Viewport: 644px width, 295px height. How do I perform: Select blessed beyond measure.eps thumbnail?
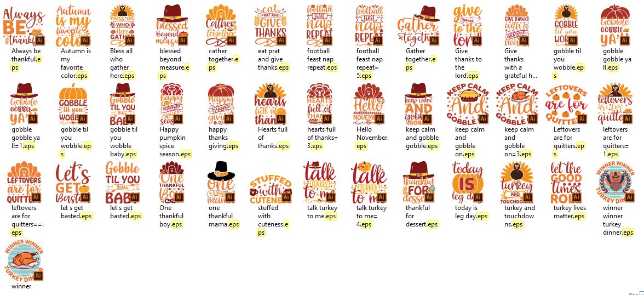[172, 26]
